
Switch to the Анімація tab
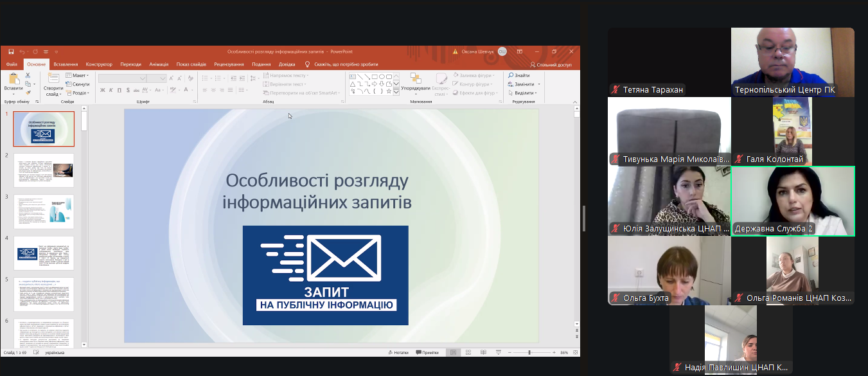pos(159,64)
